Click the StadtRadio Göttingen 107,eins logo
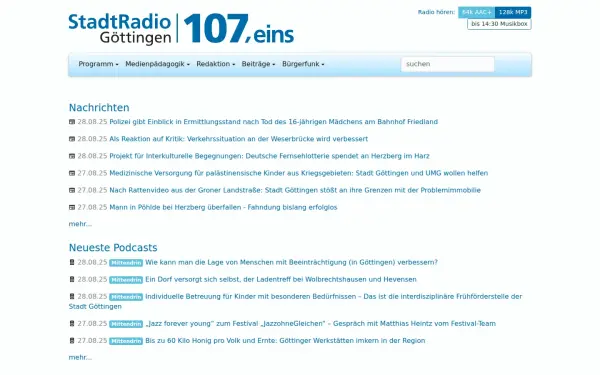Image resolution: width=600 pixels, height=375 pixels. point(181,29)
